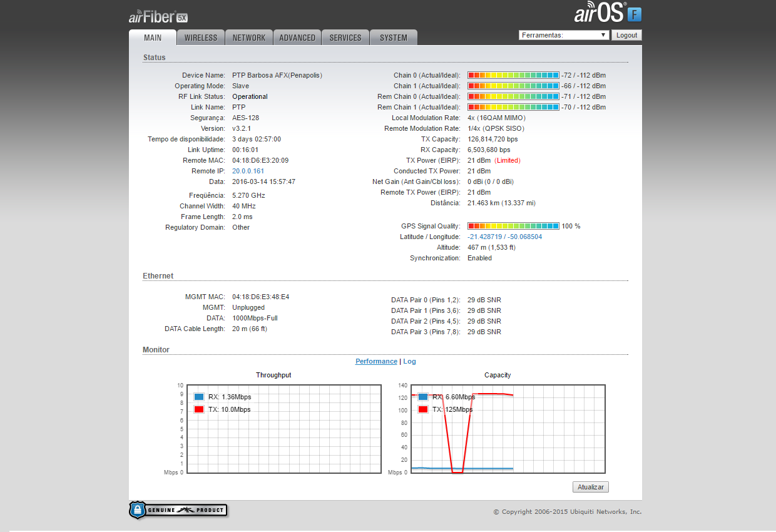The width and height of the screenshot is (776, 532).
Task: Click DATA Cable Length 20 m (66 ft)
Action: tap(250, 329)
